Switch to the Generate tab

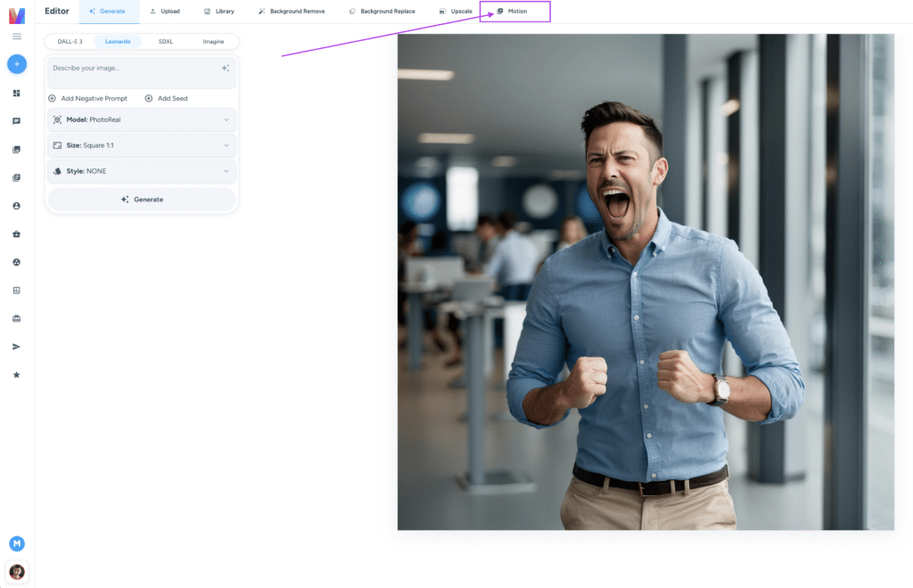coord(109,12)
